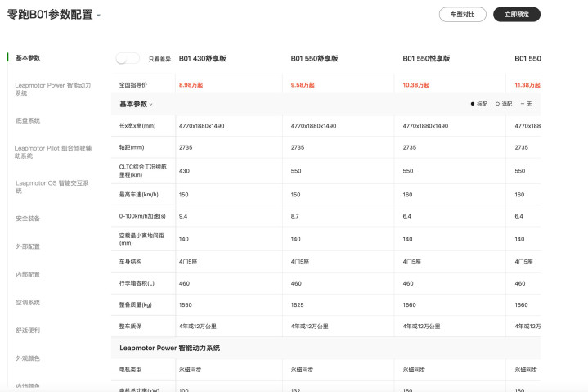
Task: Toggle the 只看差异 switch
Action: coord(128,59)
